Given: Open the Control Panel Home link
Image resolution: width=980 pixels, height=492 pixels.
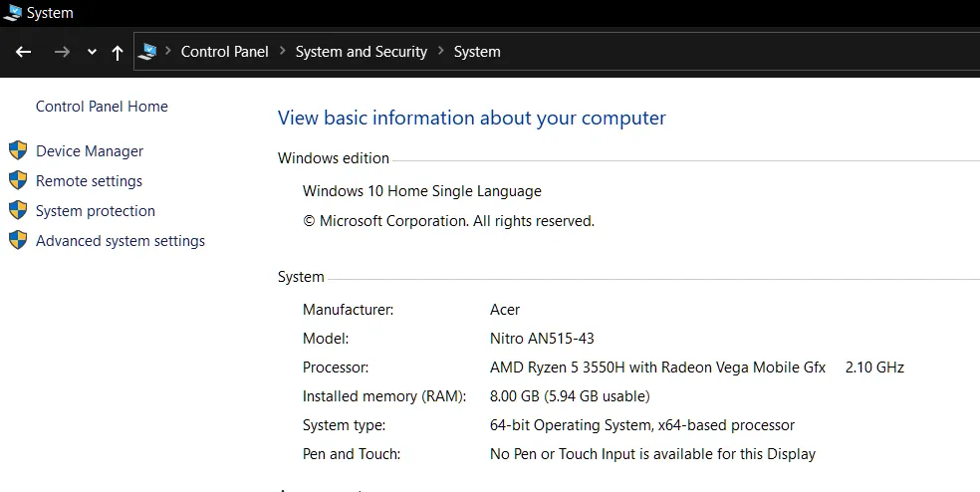Looking at the screenshot, I should [x=102, y=107].
